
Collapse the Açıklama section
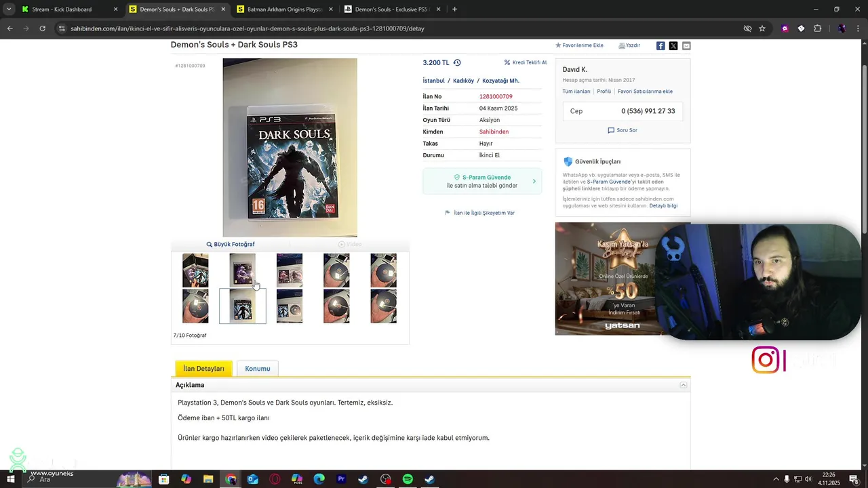pyautogui.click(x=684, y=385)
